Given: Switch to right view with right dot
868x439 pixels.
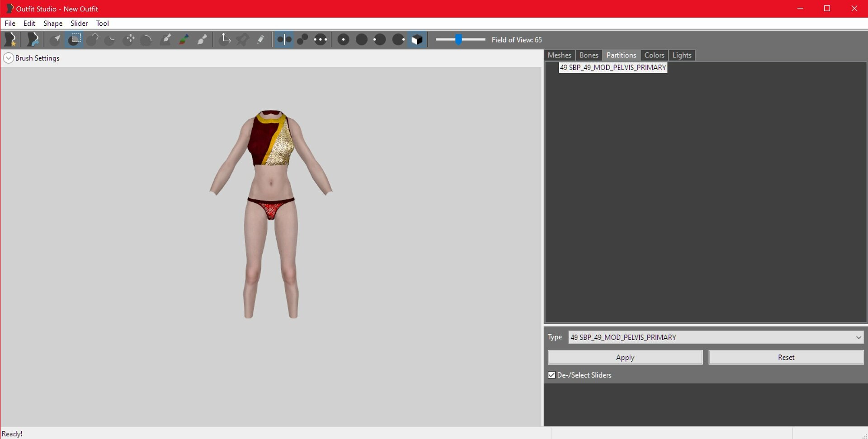Looking at the screenshot, I should pos(398,40).
